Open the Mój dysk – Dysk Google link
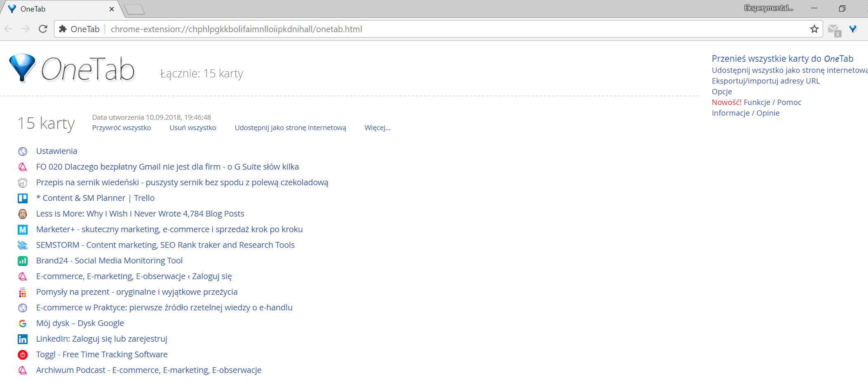This screenshot has width=868, height=382. [80, 323]
